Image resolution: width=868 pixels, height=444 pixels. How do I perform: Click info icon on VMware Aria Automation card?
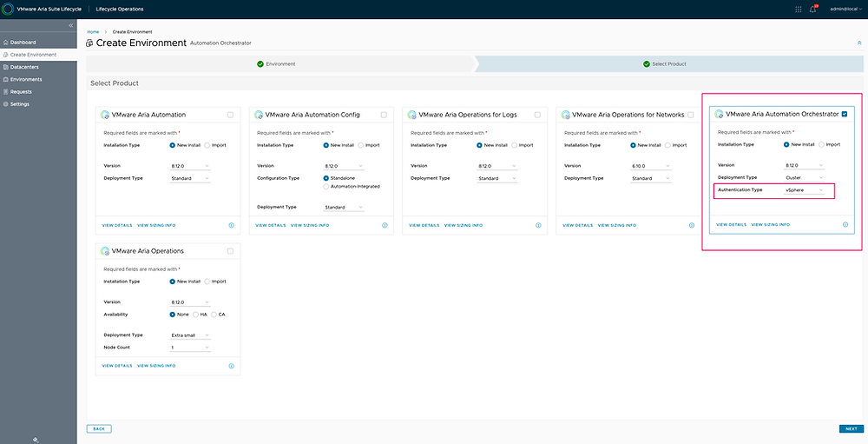(231, 225)
